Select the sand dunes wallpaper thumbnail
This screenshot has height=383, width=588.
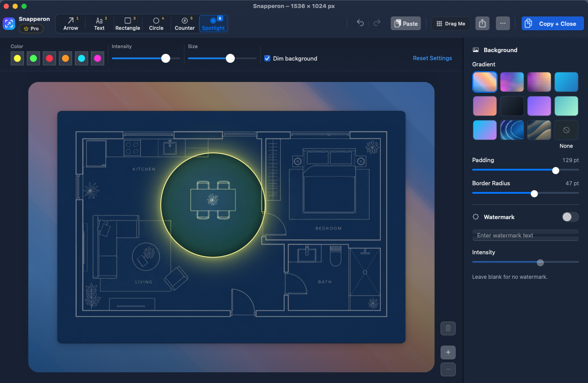[x=539, y=130]
